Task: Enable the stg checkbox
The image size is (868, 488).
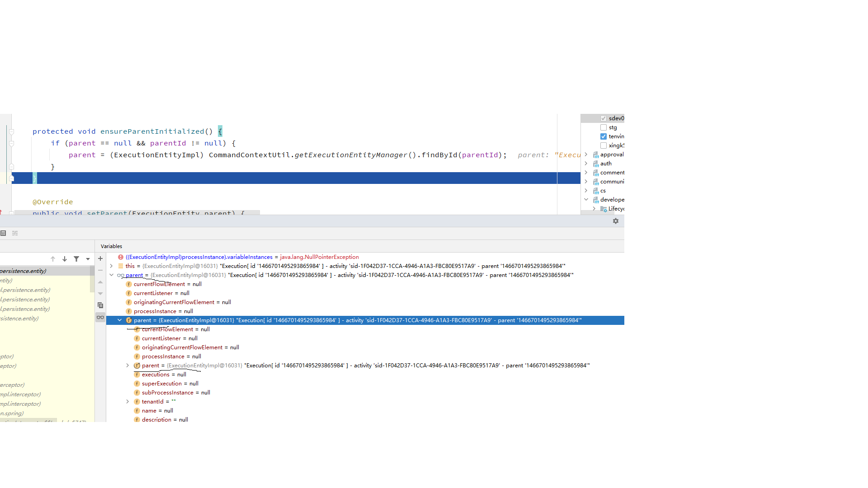Action: (x=604, y=127)
